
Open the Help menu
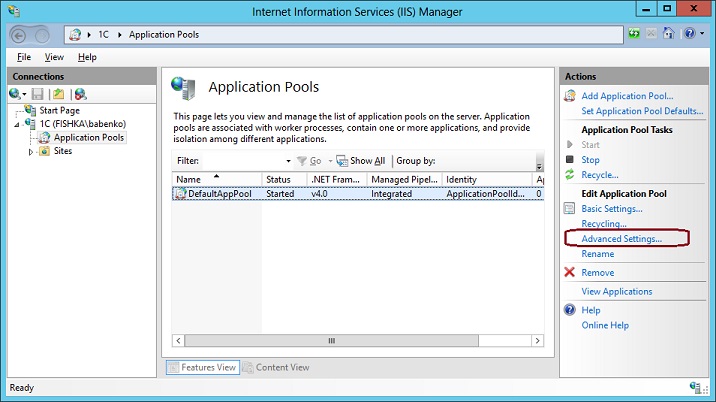pyautogui.click(x=87, y=57)
